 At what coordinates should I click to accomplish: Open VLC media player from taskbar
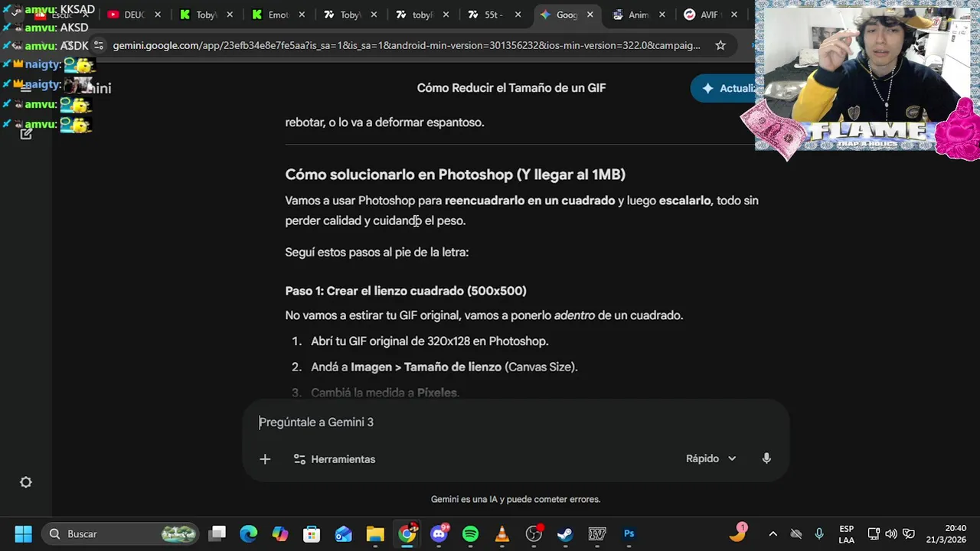[x=502, y=533]
